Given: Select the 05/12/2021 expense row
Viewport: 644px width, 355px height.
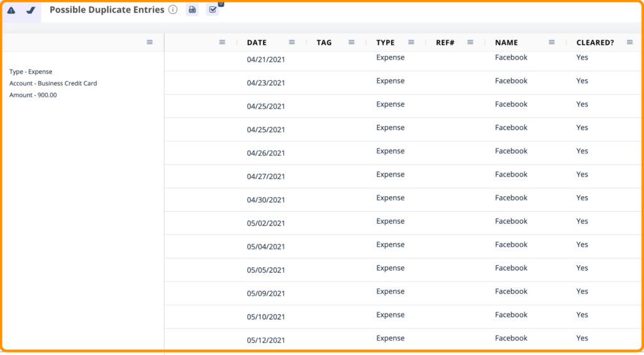Looking at the screenshot, I should (x=404, y=339).
